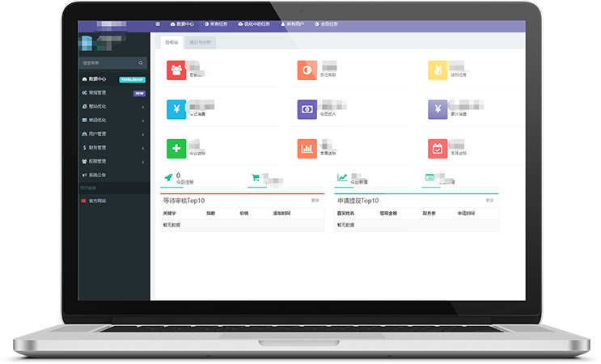Open 优化中的任务 in the top navigation

[x=256, y=24]
